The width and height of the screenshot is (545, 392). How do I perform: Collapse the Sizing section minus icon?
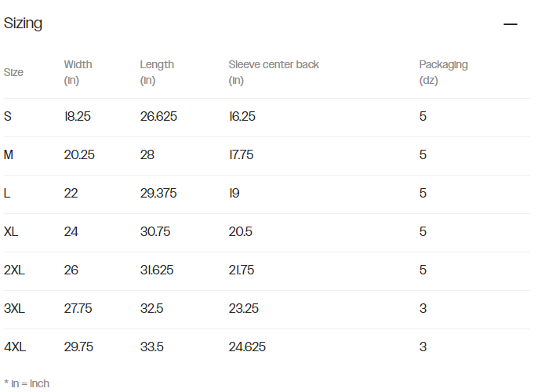point(510,24)
